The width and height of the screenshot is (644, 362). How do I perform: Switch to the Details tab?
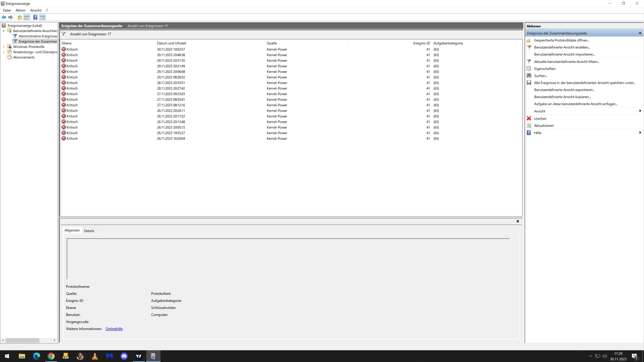[x=89, y=231]
